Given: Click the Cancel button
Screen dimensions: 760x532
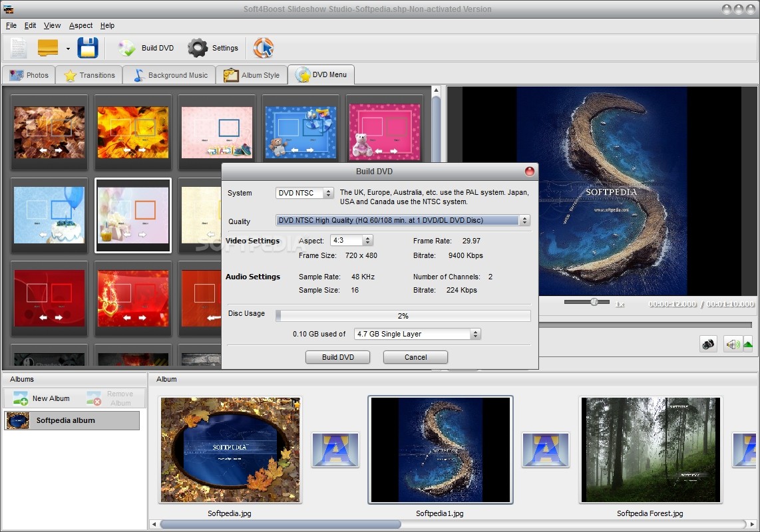Looking at the screenshot, I should 415,357.
